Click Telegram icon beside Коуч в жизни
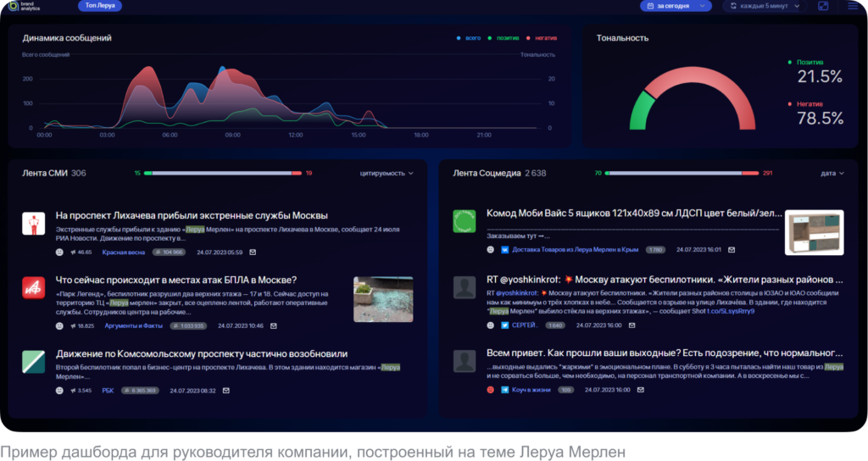Viewport: 868px width, 461px height. [x=504, y=390]
